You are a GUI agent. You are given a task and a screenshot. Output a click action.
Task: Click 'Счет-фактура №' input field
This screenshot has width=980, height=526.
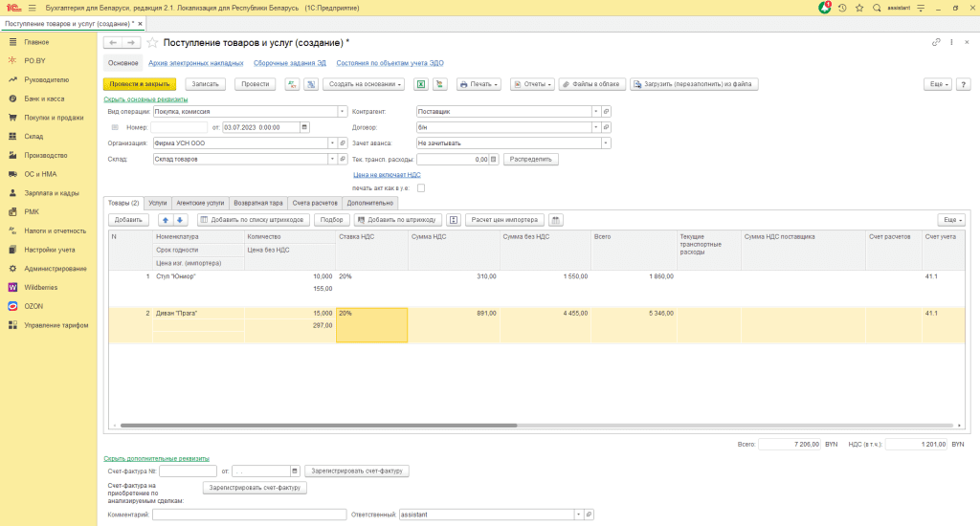pos(189,471)
